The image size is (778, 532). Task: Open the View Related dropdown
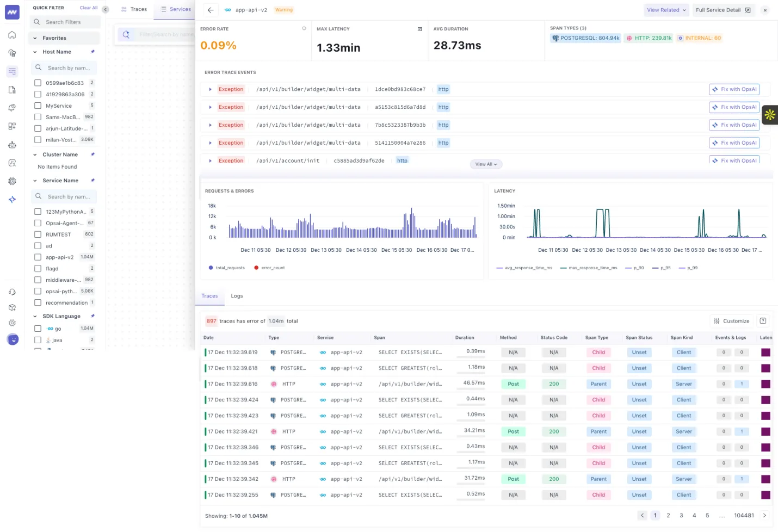(666, 10)
